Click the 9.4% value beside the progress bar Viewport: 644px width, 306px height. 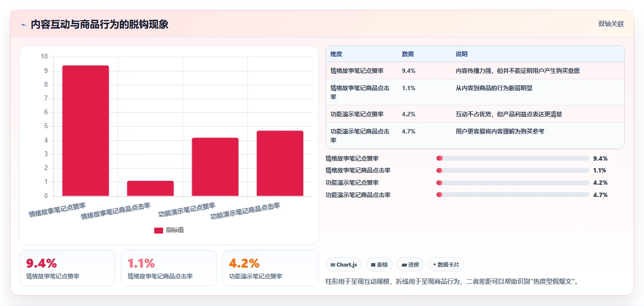tap(600, 159)
